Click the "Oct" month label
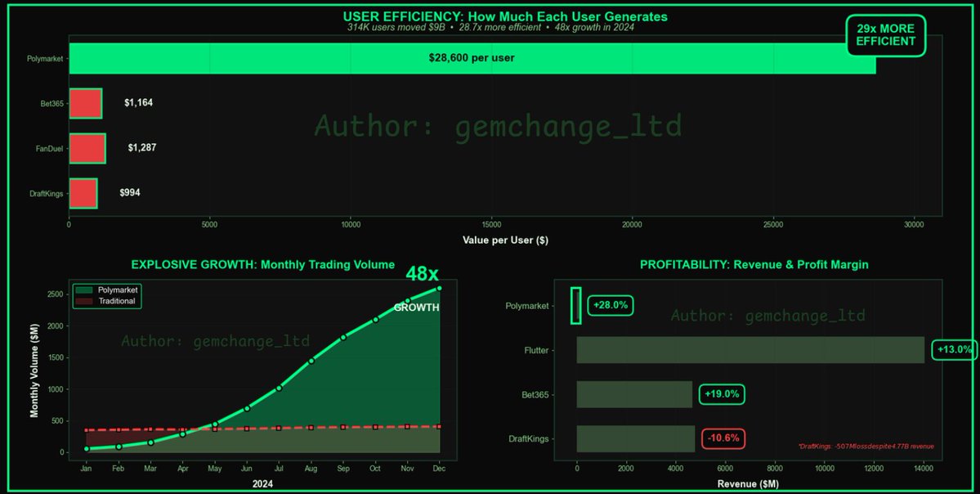 375,469
